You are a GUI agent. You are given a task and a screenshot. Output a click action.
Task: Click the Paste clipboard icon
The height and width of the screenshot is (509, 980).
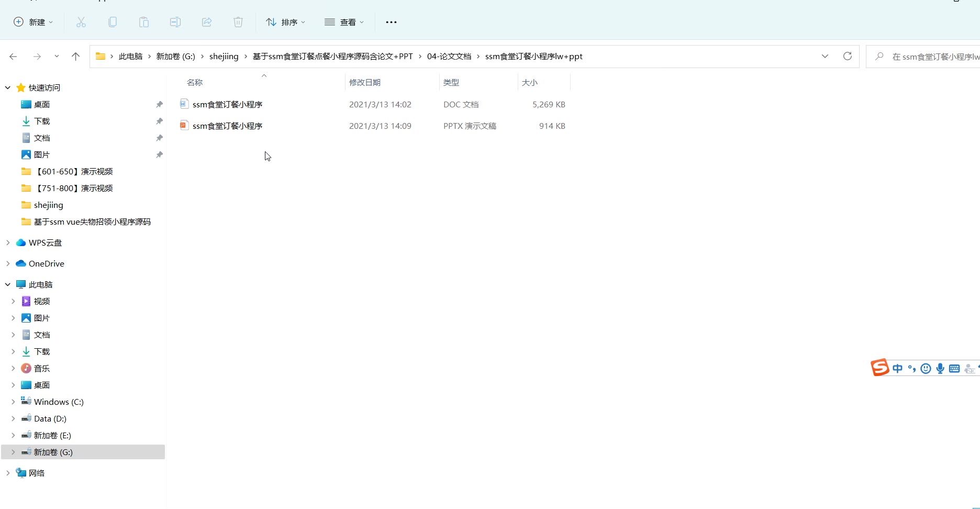coord(143,22)
